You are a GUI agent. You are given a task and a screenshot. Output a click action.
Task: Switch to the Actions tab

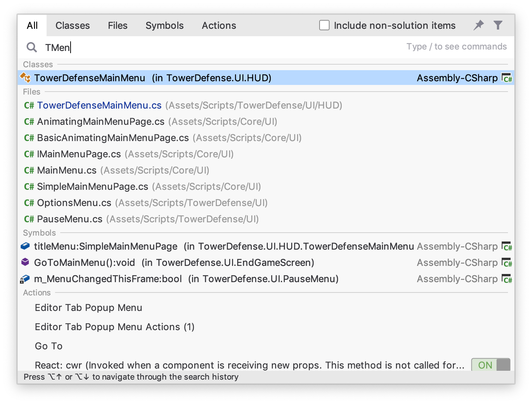(219, 25)
